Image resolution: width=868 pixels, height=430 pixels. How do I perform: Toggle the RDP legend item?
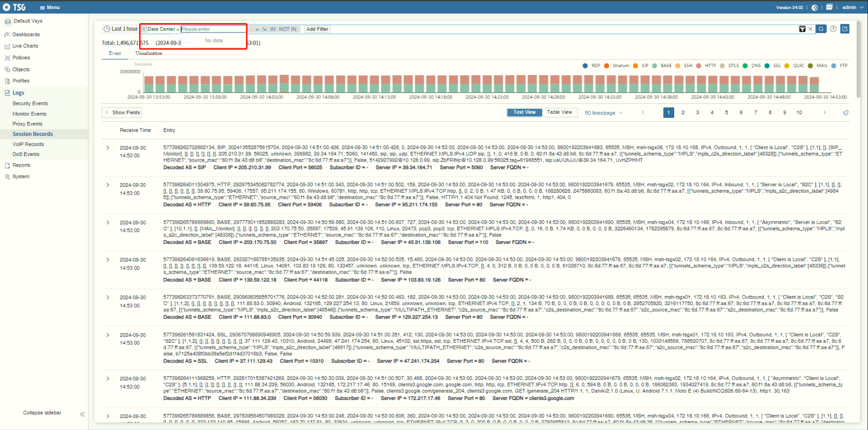coord(591,66)
